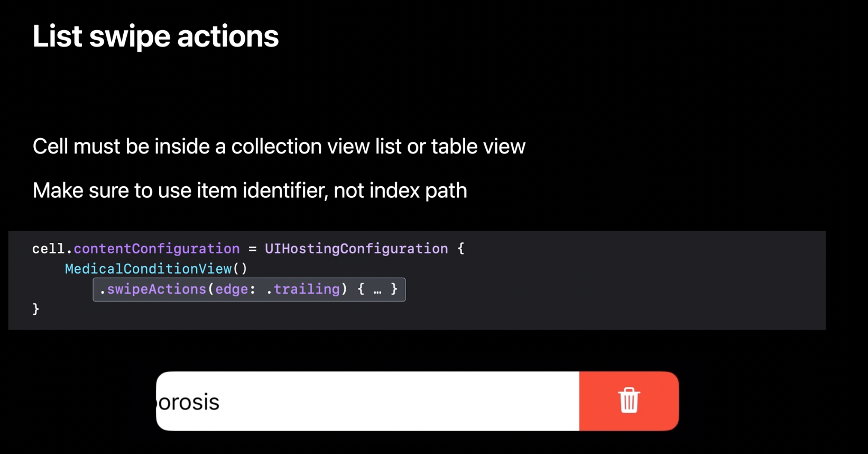Click 'MedicalConditionView()' in the code
The height and width of the screenshot is (454, 868).
[x=156, y=269]
